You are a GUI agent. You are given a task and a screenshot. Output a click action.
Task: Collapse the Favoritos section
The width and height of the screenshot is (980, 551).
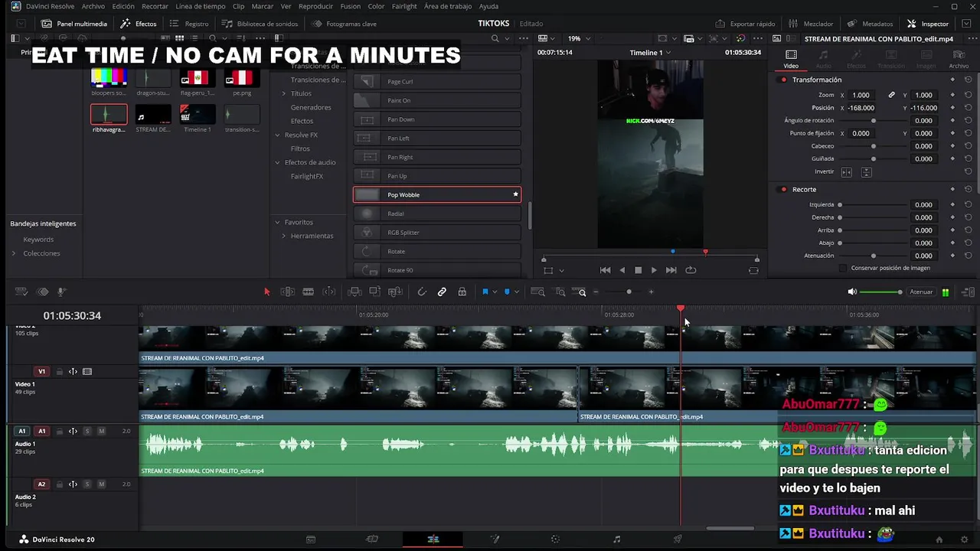click(278, 222)
